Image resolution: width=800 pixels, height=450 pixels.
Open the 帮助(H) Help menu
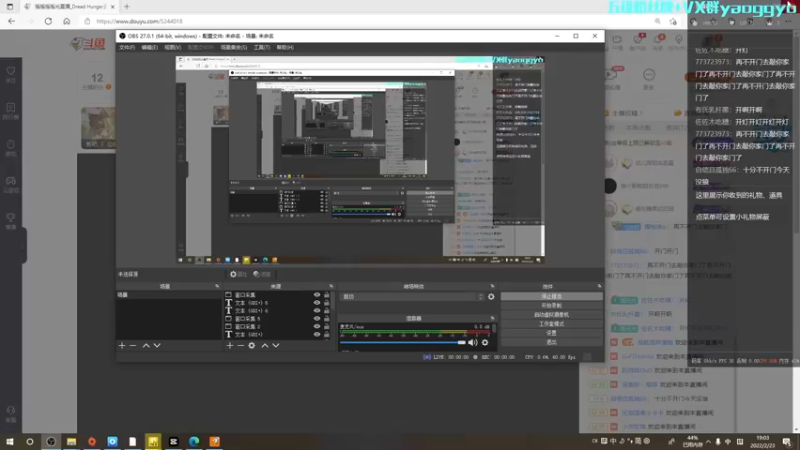(x=285, y=47)
